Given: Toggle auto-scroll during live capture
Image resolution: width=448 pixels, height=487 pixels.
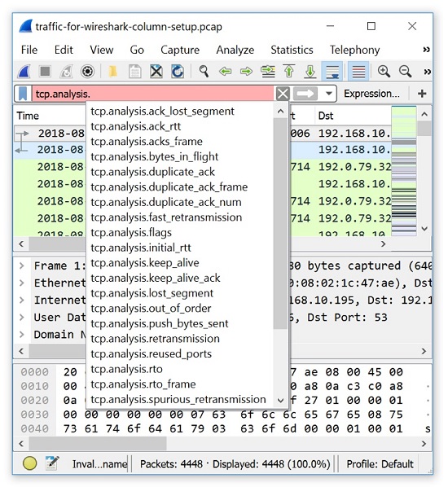Looking at the screenshot, I should click(332, 72).
